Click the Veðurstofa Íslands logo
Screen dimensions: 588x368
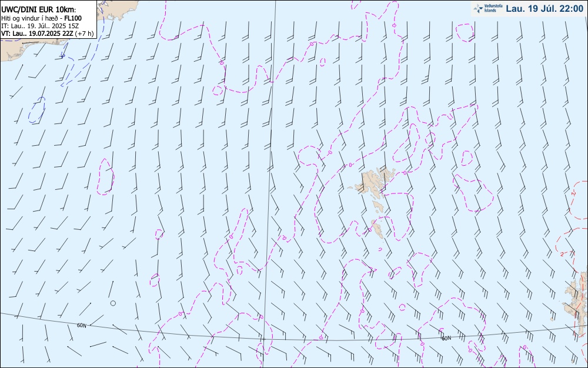pyautogui.click(x=487, y=8)
